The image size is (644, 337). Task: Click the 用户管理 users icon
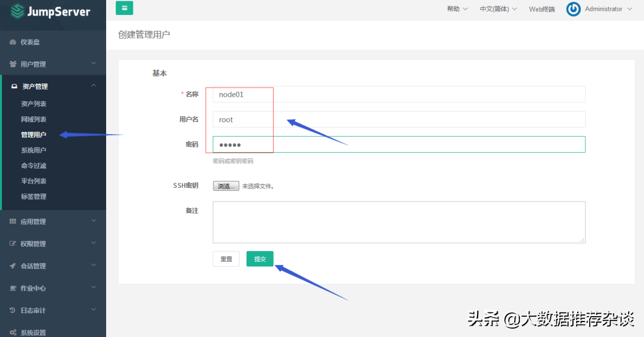pyautogui.click(x=13, y=64)
